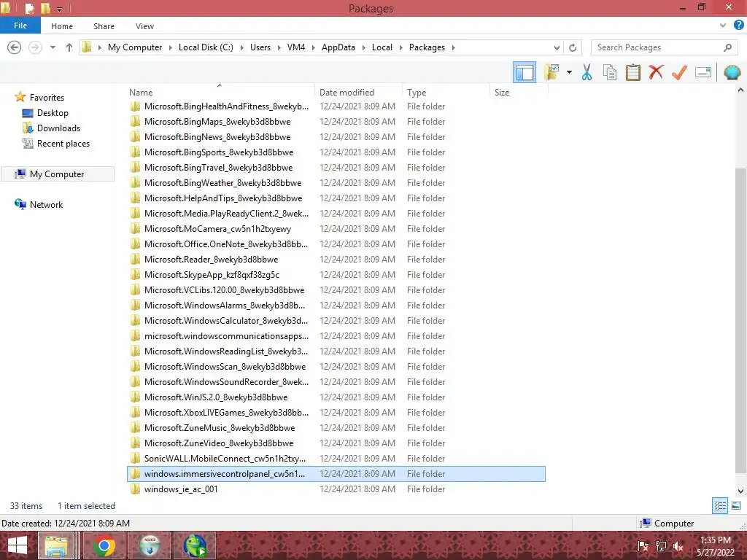Image resolution: width=747 pixels, height=560 pixels.
Task: Open File Explorer from the taskbar
Action: (x=55, y=545)
